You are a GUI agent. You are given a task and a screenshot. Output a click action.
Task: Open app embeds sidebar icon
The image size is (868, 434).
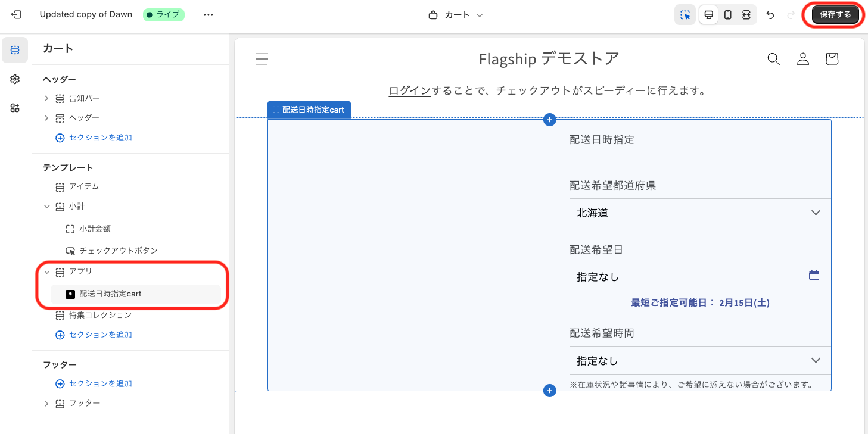pyautogui.click(x=15, y=108)
